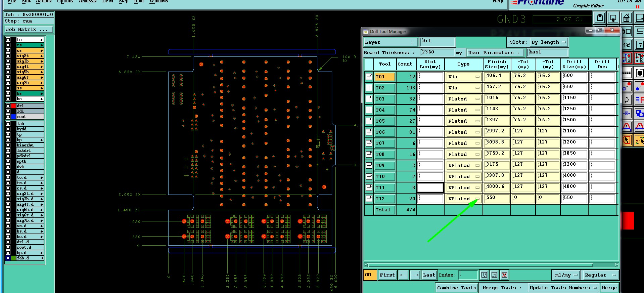Image resolution: width=644 pixels, height=293 pixels.
Task: Open the DFM menu
Action: click(107, 1)
